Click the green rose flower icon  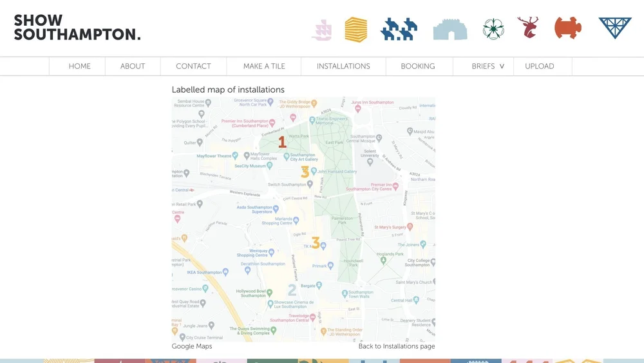click(493, 29)
